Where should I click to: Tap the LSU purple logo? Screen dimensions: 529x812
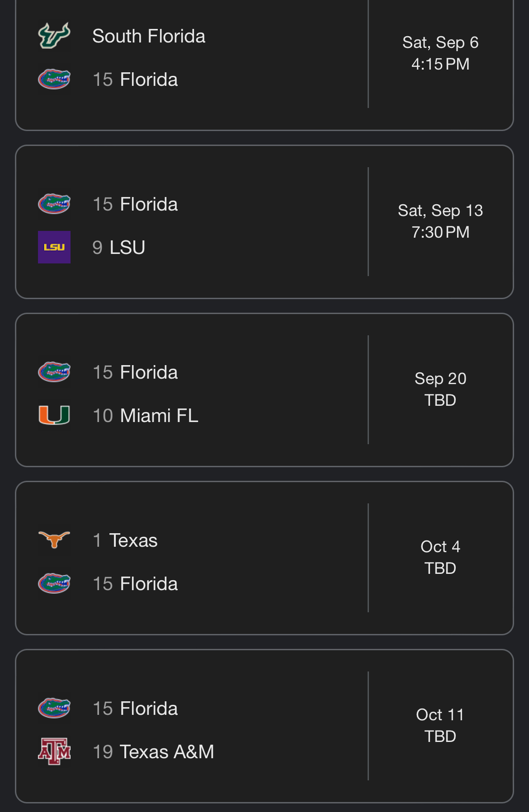[x=54, y=247]
